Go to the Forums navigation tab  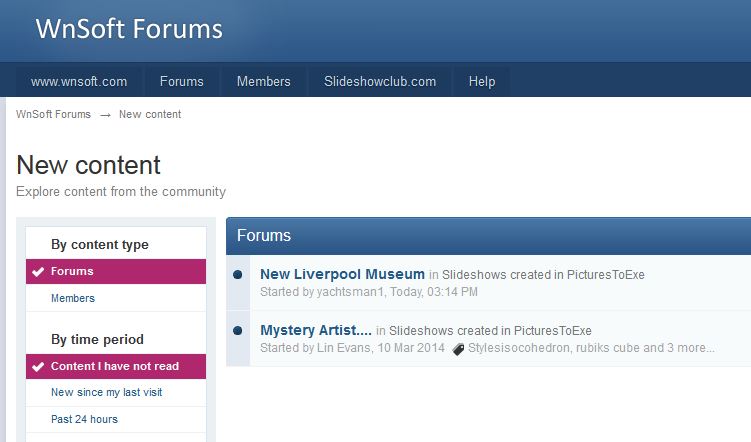coord(181,82)
